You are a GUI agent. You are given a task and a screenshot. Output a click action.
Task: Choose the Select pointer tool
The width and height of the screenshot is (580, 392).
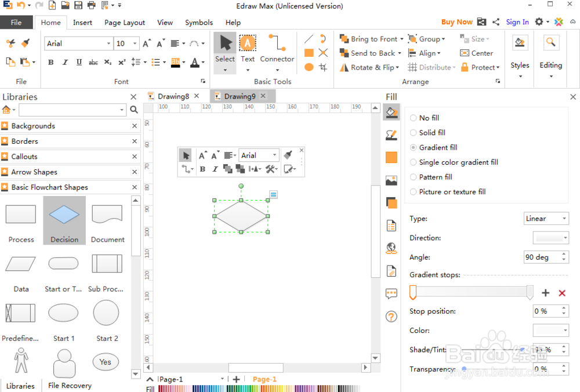click(225, 49)
